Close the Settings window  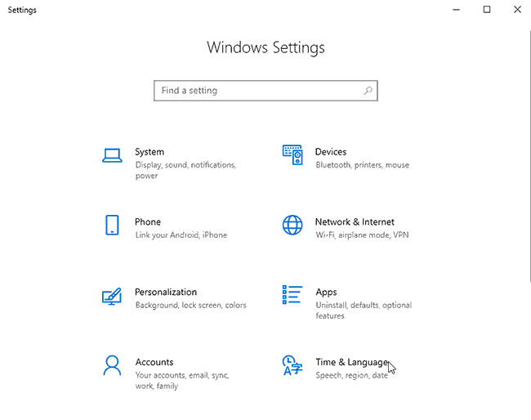point(517,10)
